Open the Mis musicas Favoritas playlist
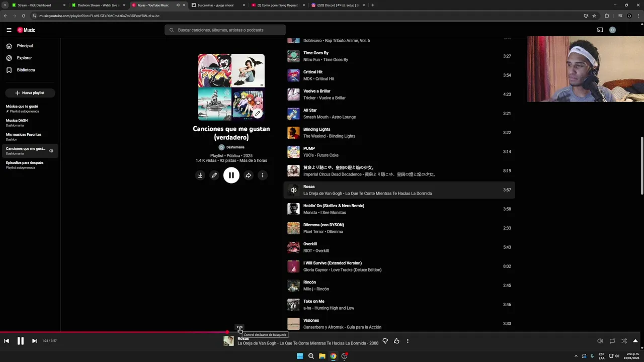The width and height of the screenshot is (644, 362). 30,137
